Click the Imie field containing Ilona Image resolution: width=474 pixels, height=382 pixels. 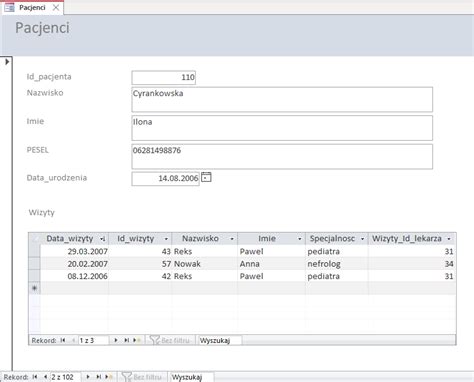click(x=282, y=128)
